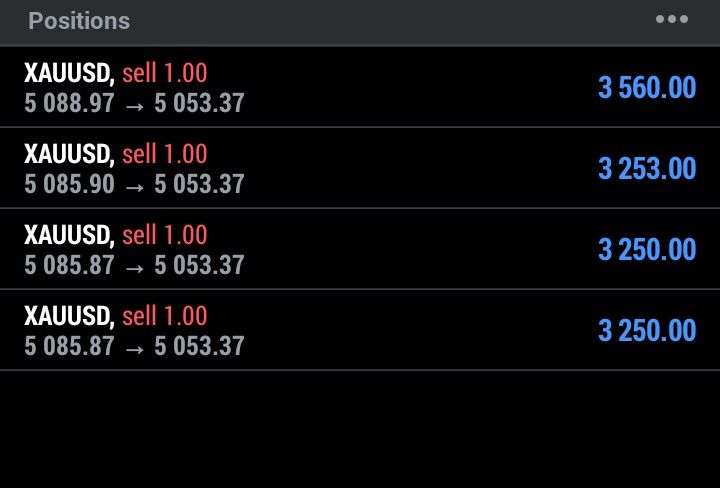Click the arrow icon after 5 085.90
The width and height of the screenshot is (720, 488).
[134, 185]
